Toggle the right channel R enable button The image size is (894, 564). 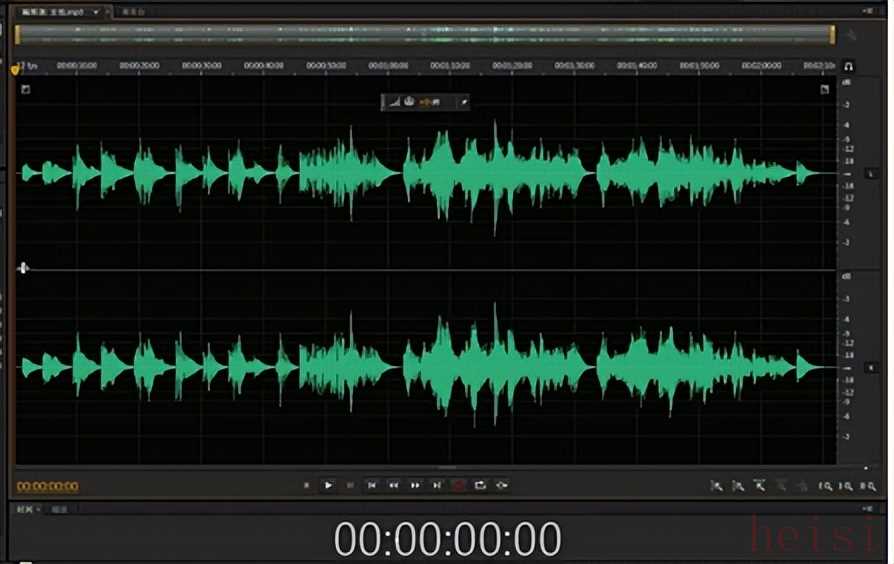pos(870,368)
